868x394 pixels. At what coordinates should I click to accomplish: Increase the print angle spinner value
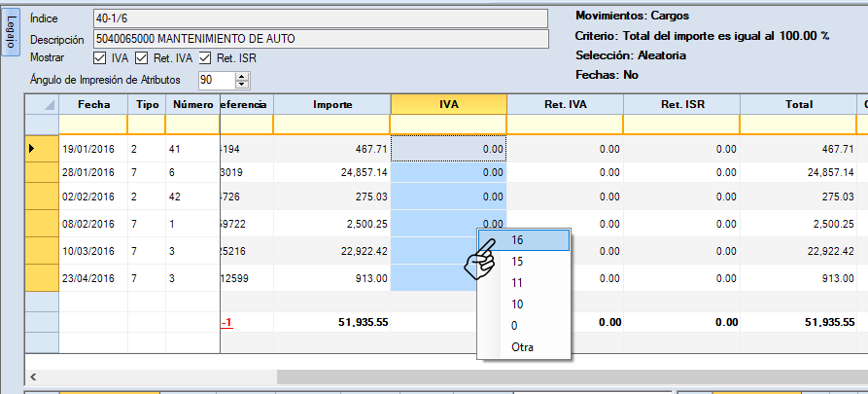click(x=239, y=75)
